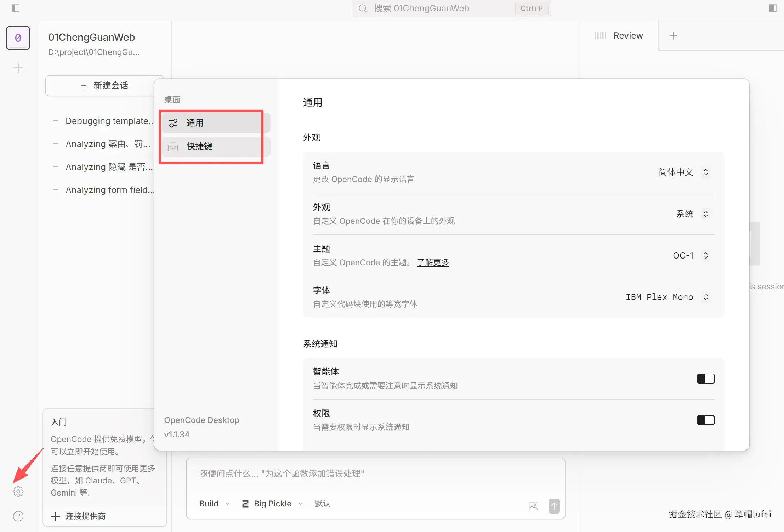Toggle left sidebar panel icon
The image size is (784, 532).
[x=16, y=8]
